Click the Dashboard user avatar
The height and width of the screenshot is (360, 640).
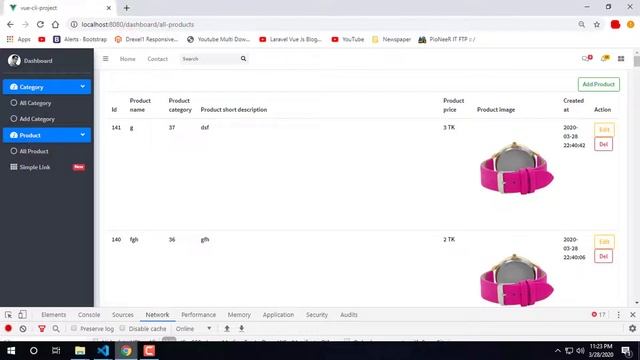[x=14, y=60]
